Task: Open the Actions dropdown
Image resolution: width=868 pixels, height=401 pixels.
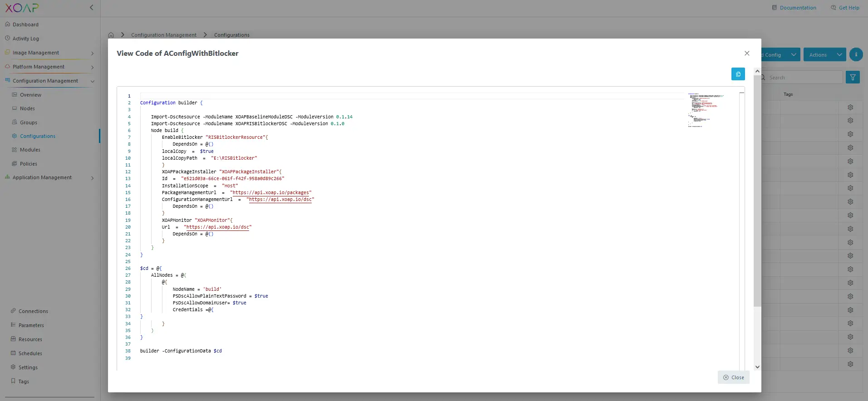Action: pyautogui.click(x=824, y=55)
